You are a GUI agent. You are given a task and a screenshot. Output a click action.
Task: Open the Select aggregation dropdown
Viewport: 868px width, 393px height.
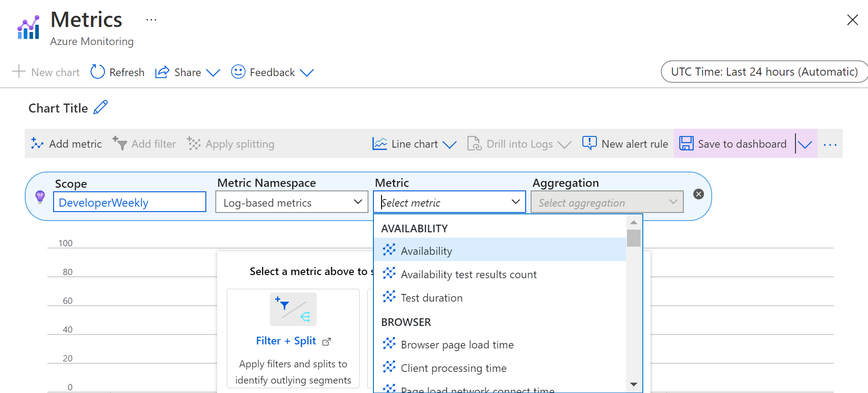(607, 202)
